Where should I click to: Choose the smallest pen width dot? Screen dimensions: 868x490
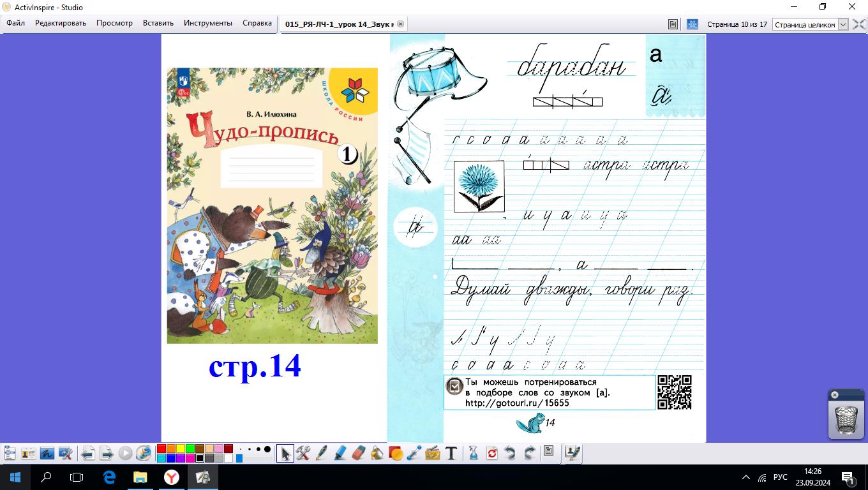coord(241,449)
